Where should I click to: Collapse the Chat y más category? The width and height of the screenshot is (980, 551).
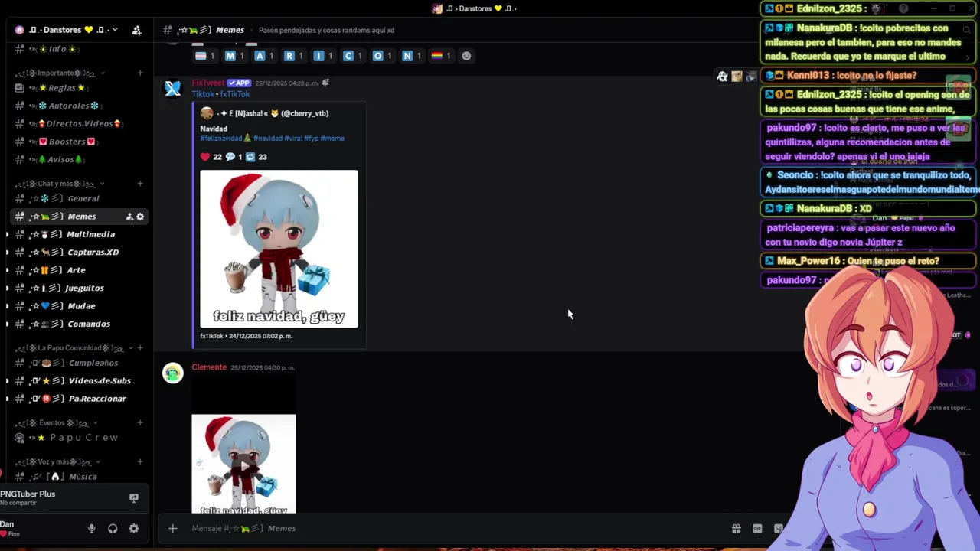(x=60, y=184)
